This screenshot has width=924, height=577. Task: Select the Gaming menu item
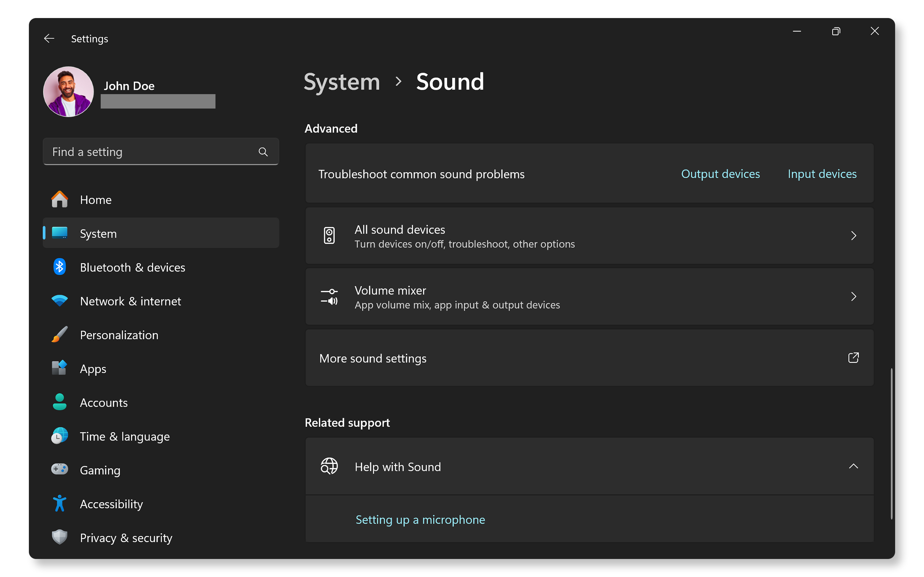click(99, 470)
